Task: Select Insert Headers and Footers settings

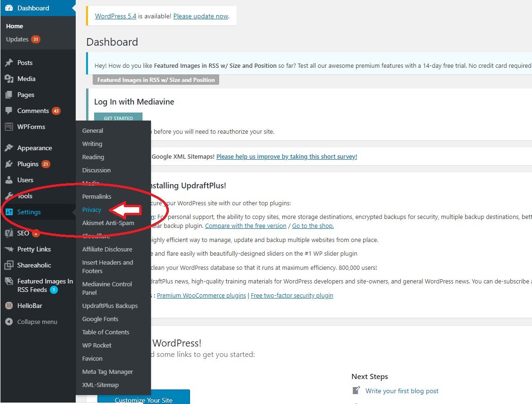Action: 108,267
